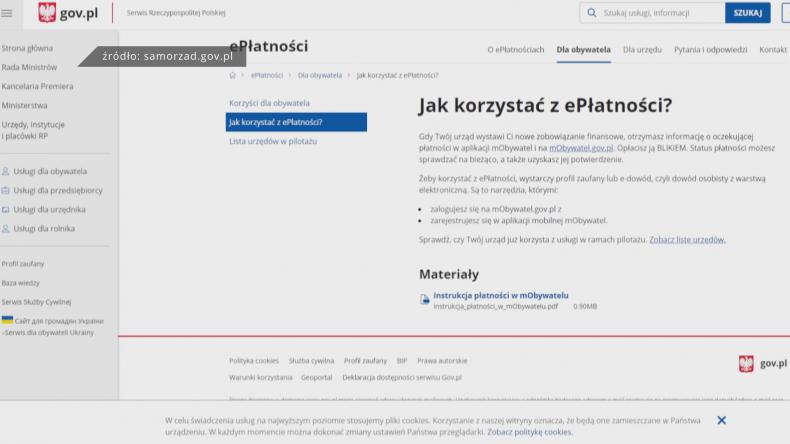Screen dimensions: 790x444
Task: Click the SZUKAJ search button
Action: pos(748,13)
